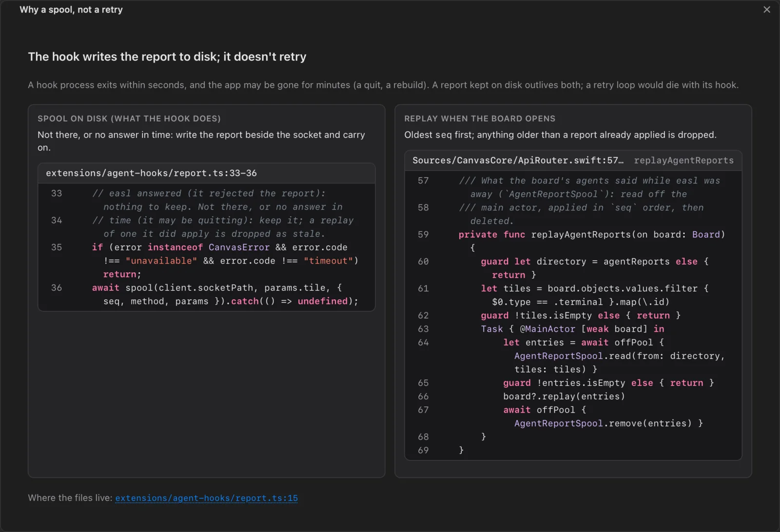Open the extensions/agent-hooks/report.ts:15 link
The height and width of the screenshot is (532, 780).
tap(206, 498)
